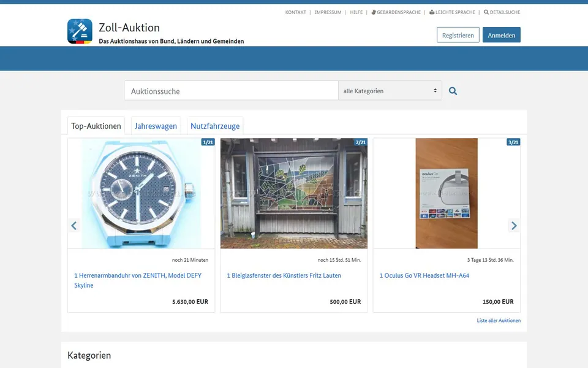588x368 pixels.
Task: Open the Impressum link
Action: tap(328, 12)
